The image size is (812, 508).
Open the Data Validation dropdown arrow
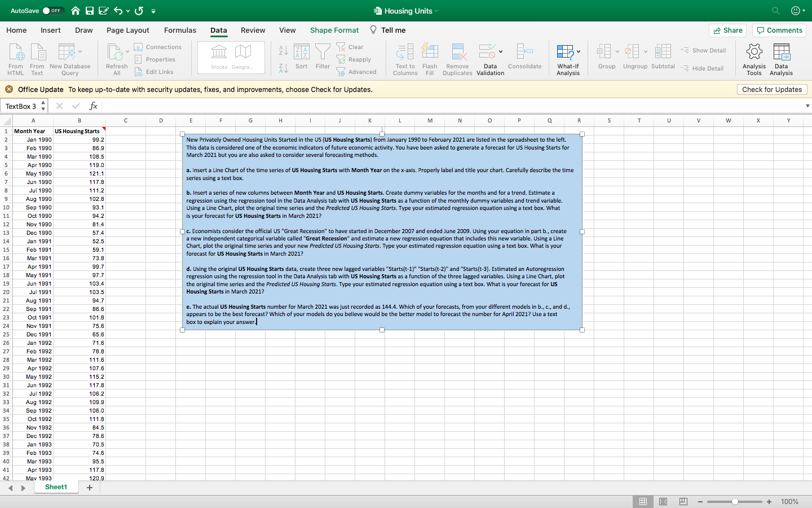[501, 52]
